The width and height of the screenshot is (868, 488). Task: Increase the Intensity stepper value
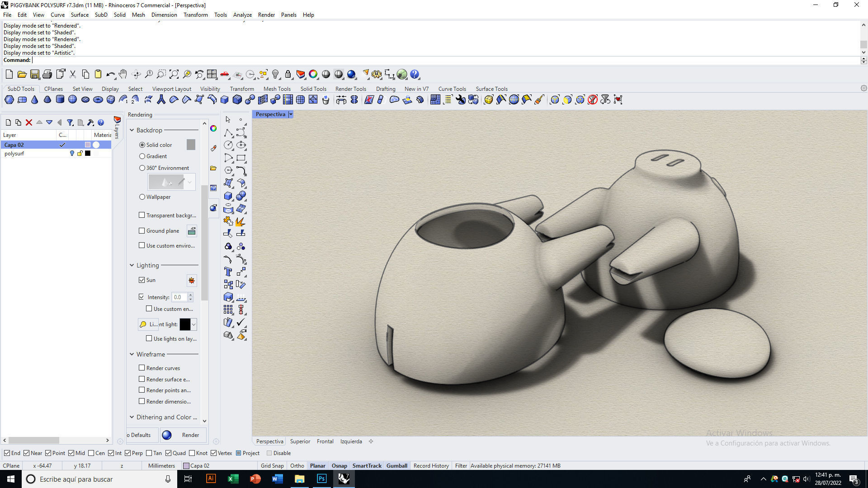(190, 295)
